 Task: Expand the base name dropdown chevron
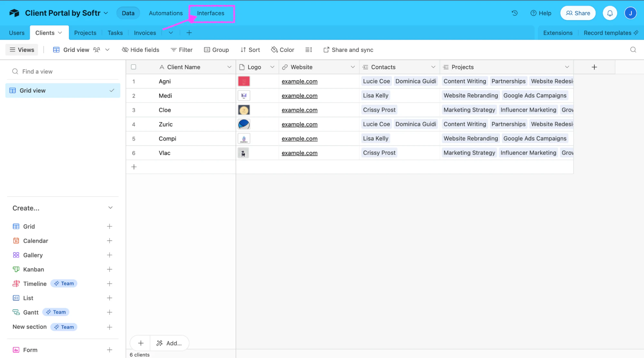(x=106, y=13)
